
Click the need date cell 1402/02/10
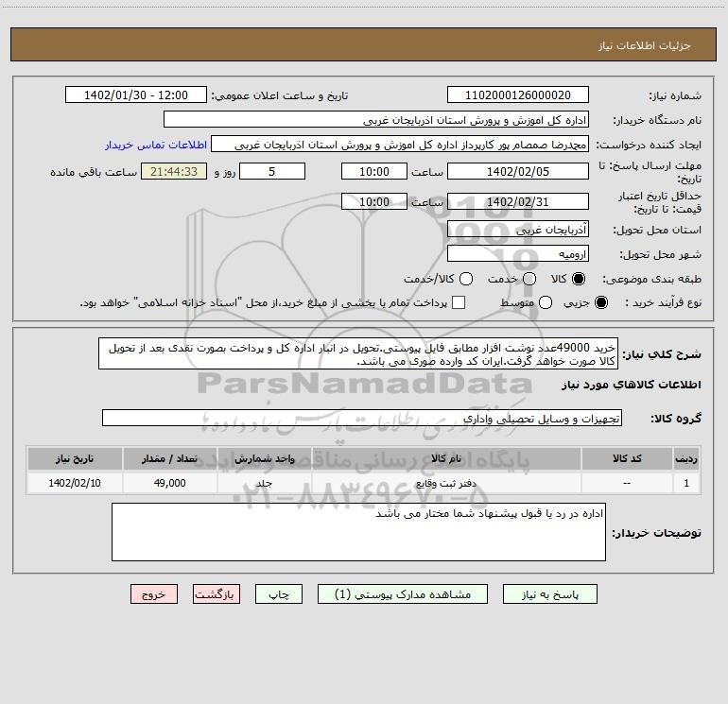75,483
